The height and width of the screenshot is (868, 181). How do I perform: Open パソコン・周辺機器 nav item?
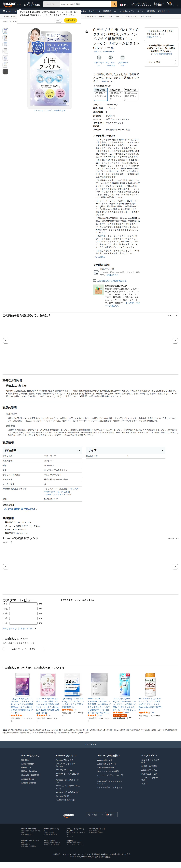pos(146,11)
